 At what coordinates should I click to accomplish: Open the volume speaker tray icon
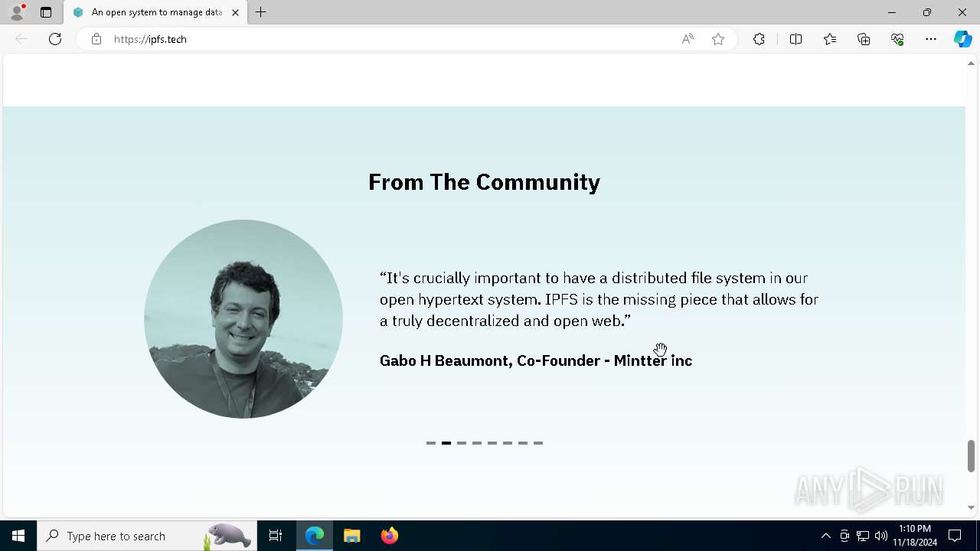pyautogui.click(x=881, y=536)
